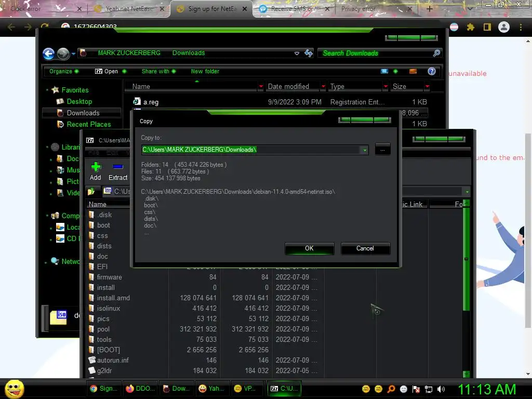Image resolution: width=532 pixels, height=399 pixels.
Task: Open Explorer help question mark
Action: point(432,71)
